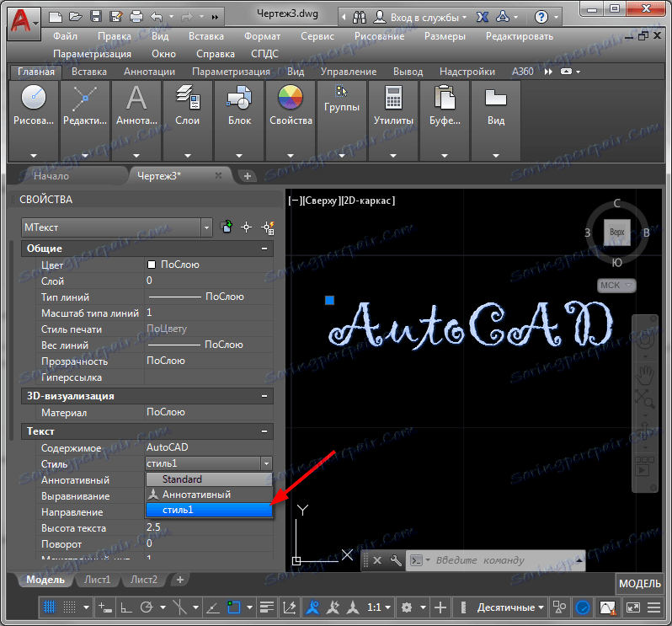Click the Select Objects crosshair icon in properties

pyautogui.click(x=247, y=227)
